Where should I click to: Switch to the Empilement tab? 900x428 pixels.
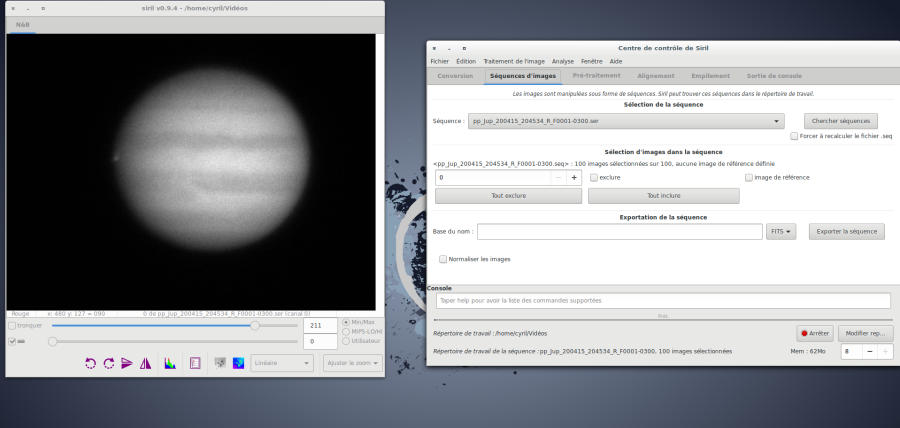[x=711, y=76]
